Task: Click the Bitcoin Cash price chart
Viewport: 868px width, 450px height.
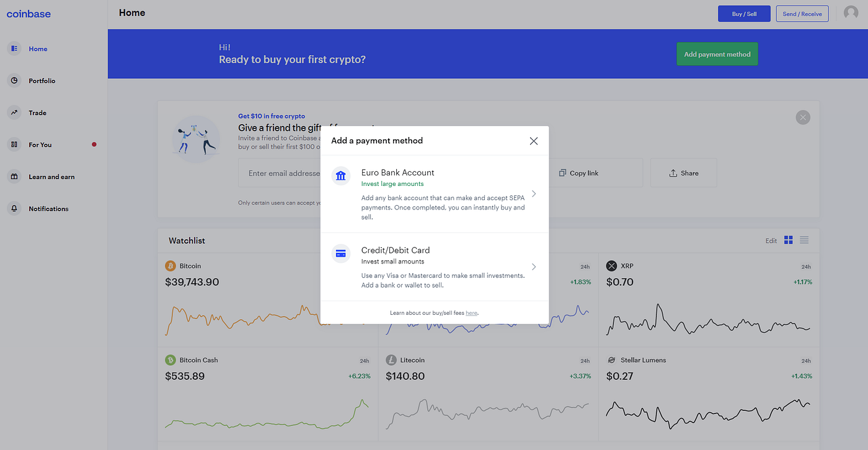Action: pos(267,414)
